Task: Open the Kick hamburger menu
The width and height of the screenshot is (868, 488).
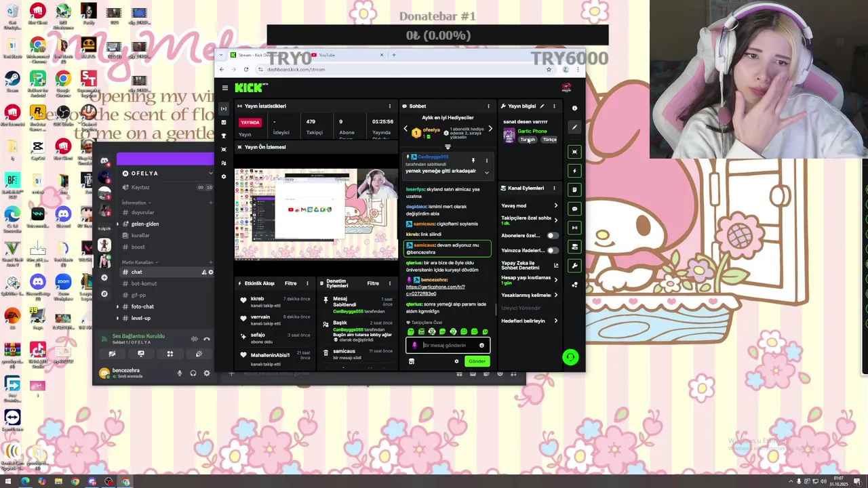Action: coord(225,87)
